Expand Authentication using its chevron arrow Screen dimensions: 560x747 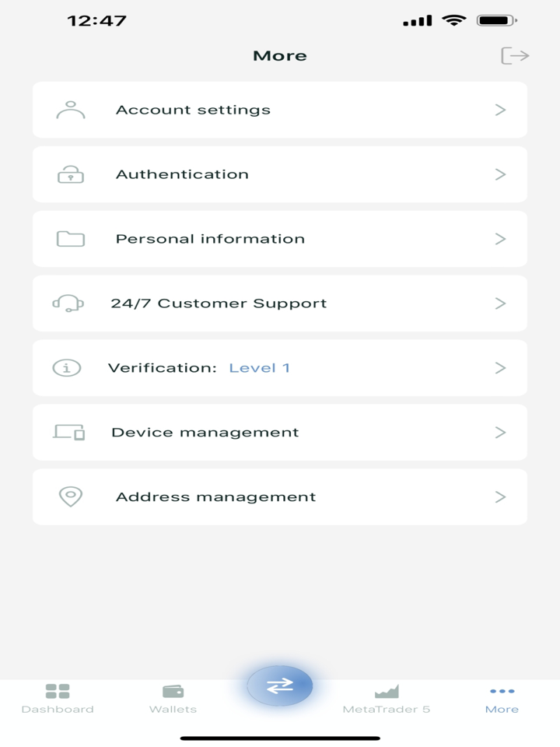coord(500,174)
